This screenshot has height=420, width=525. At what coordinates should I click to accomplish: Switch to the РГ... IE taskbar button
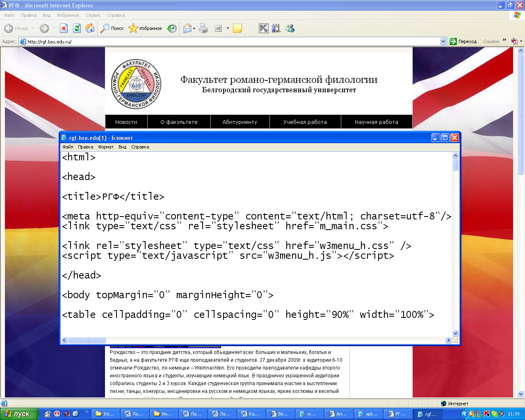click(x=397, y=414)
